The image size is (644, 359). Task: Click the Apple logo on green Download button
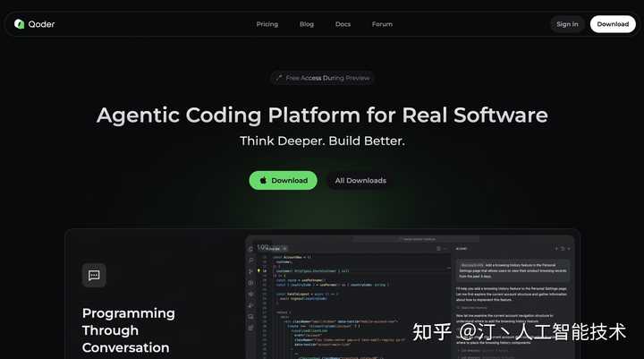click(x=264, y=180)
